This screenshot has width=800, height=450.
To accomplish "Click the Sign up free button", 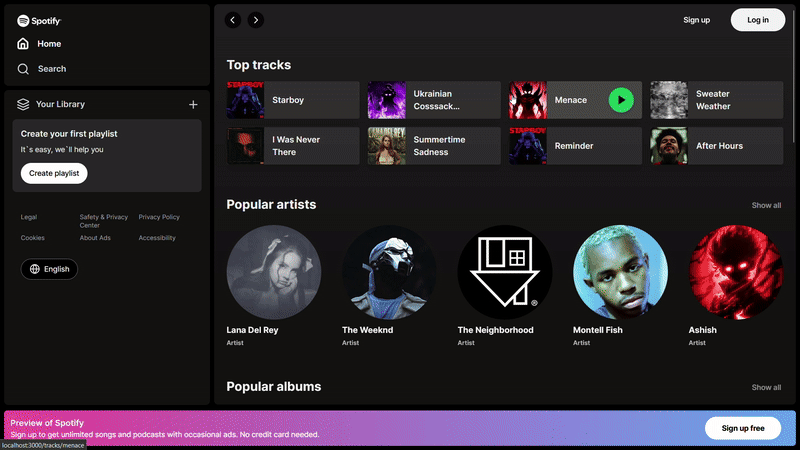I will [743, 428].
